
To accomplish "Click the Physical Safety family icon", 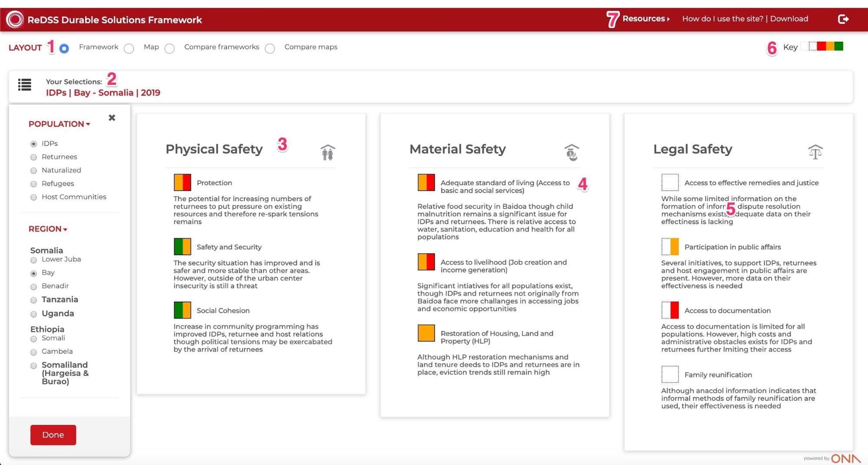I will tap(328, 153).
